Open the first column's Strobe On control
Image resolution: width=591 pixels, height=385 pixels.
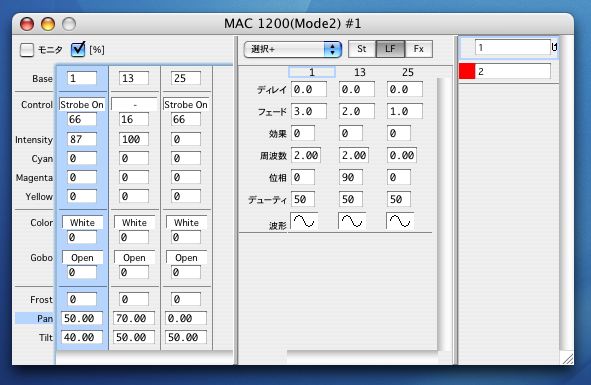pos(82,104)
